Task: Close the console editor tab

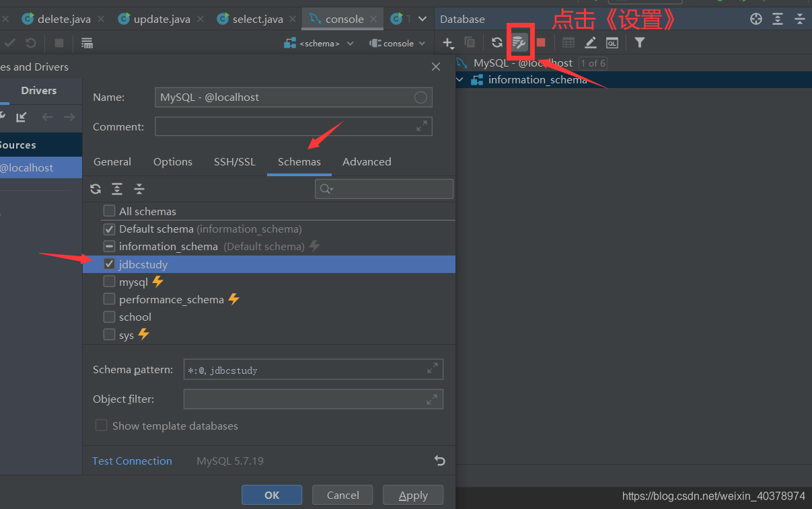Action: point(373,19)
